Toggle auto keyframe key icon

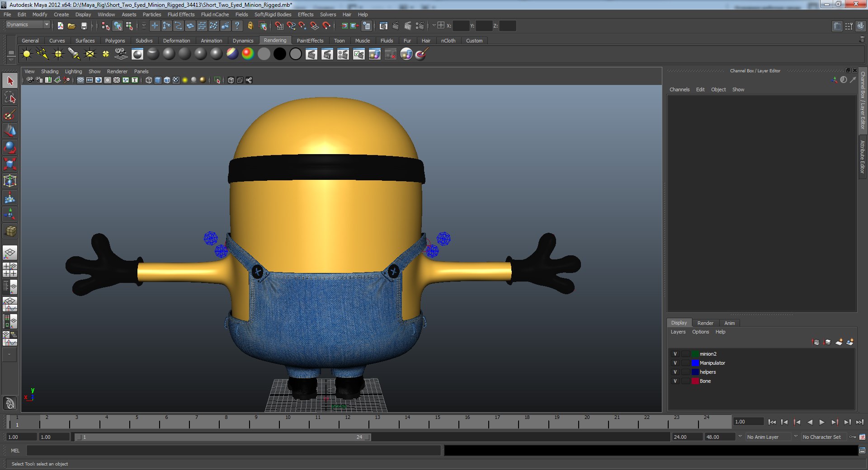[x=853, y=437]
